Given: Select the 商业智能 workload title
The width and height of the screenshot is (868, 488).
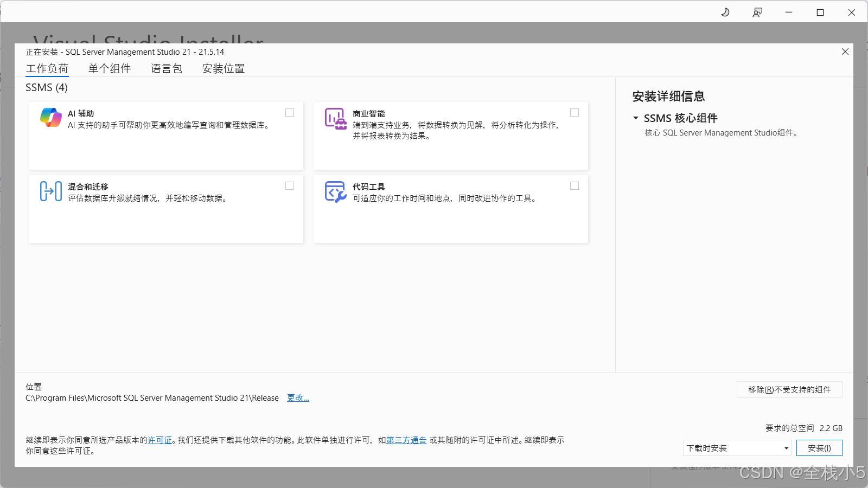Looking at the screenshot, I should [x=369, y=114].
